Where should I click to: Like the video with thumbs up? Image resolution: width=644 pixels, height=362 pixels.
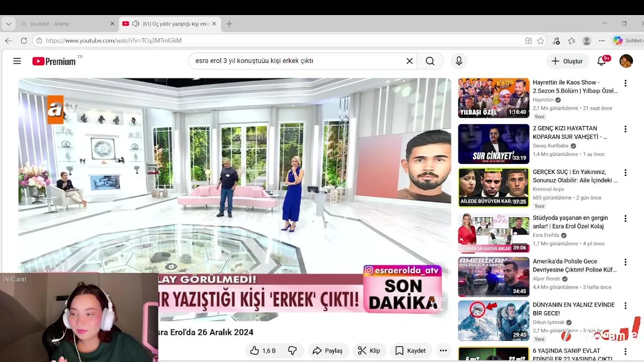click(263, 350)
